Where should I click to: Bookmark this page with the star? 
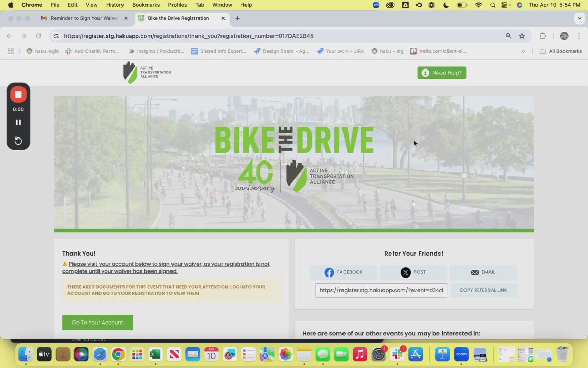[x=522, y=36]
